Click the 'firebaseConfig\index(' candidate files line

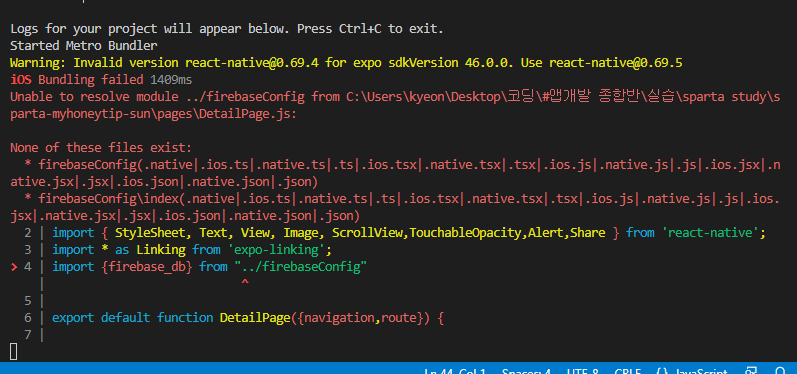402,199
